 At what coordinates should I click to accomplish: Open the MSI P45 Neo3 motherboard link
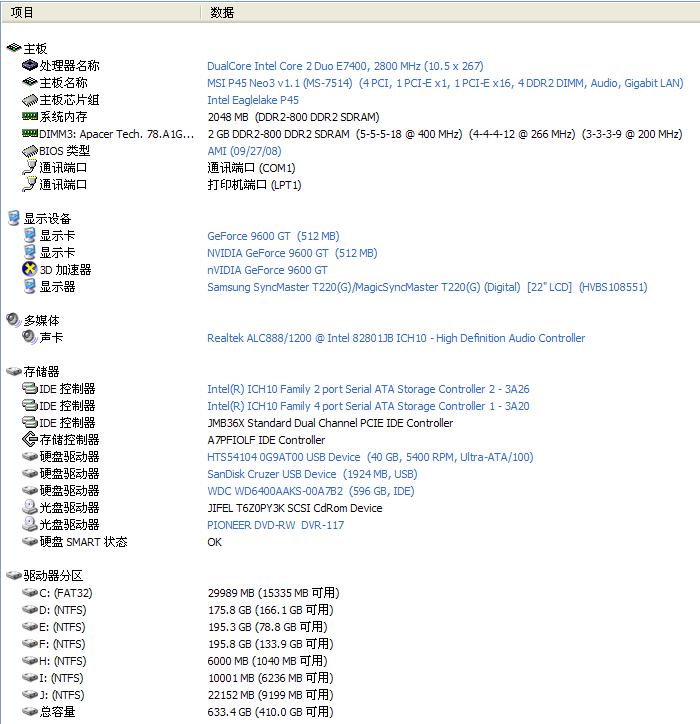(x=445, y=83)
